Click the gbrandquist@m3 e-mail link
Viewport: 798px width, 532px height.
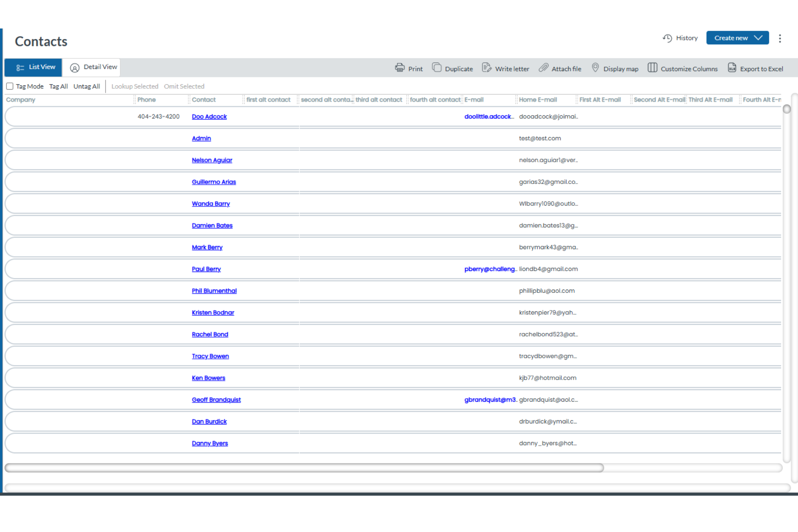(x=491, y=400)
